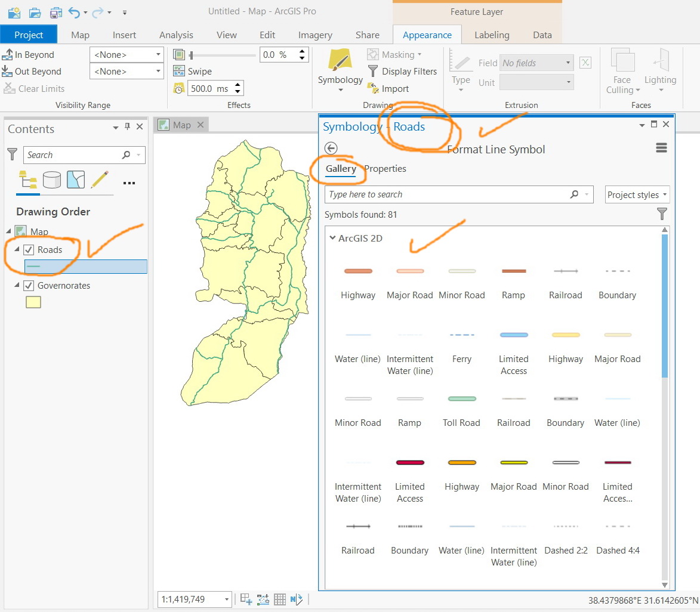Click the Display Filters funnel icon
This screenshot has width=700, height=612.
point(373,72)
